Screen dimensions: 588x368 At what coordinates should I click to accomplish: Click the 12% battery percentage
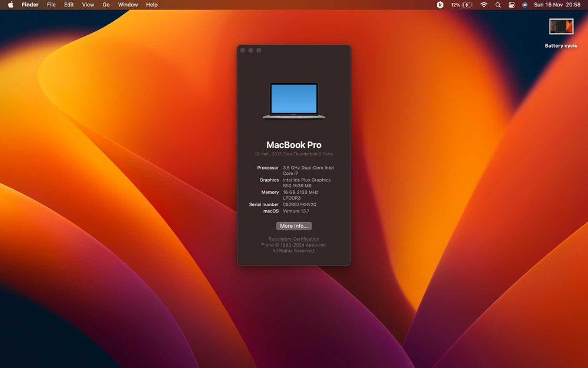[x=456, y=5]
